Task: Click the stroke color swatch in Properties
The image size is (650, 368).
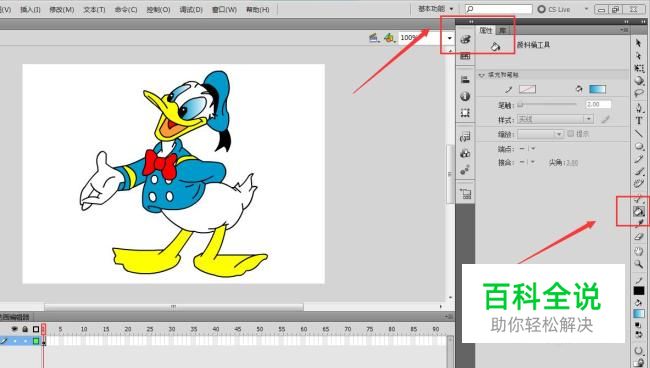Action: click(x=527, y=89)
